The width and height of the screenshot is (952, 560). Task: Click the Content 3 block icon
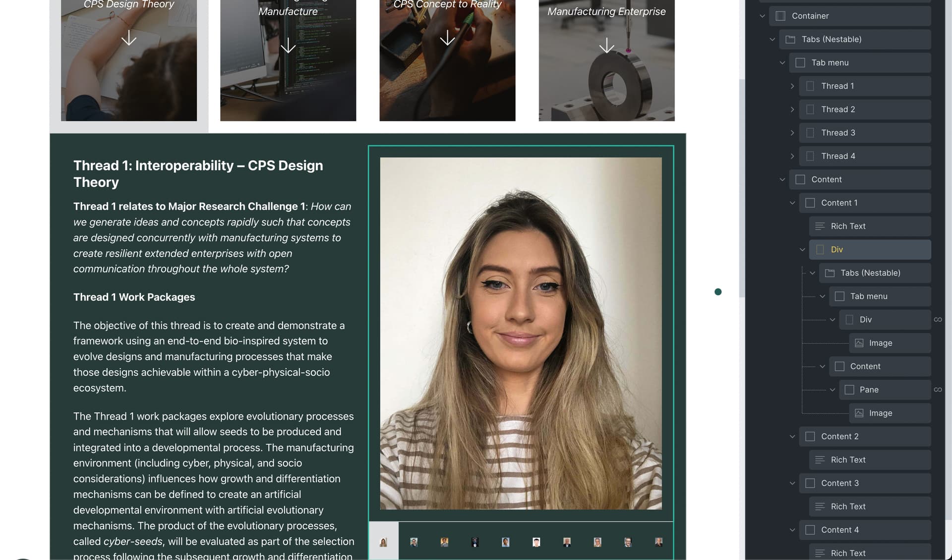pos(810,483)
